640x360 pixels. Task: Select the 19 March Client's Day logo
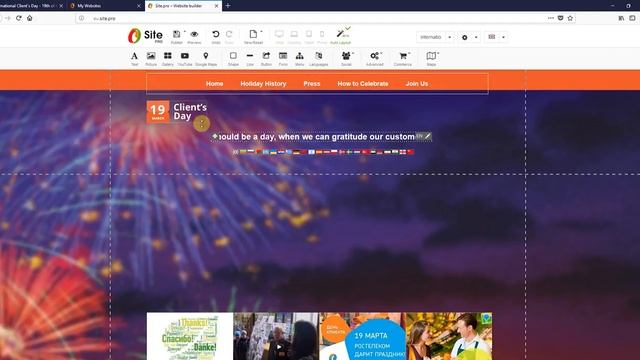(x=177, y=111)
